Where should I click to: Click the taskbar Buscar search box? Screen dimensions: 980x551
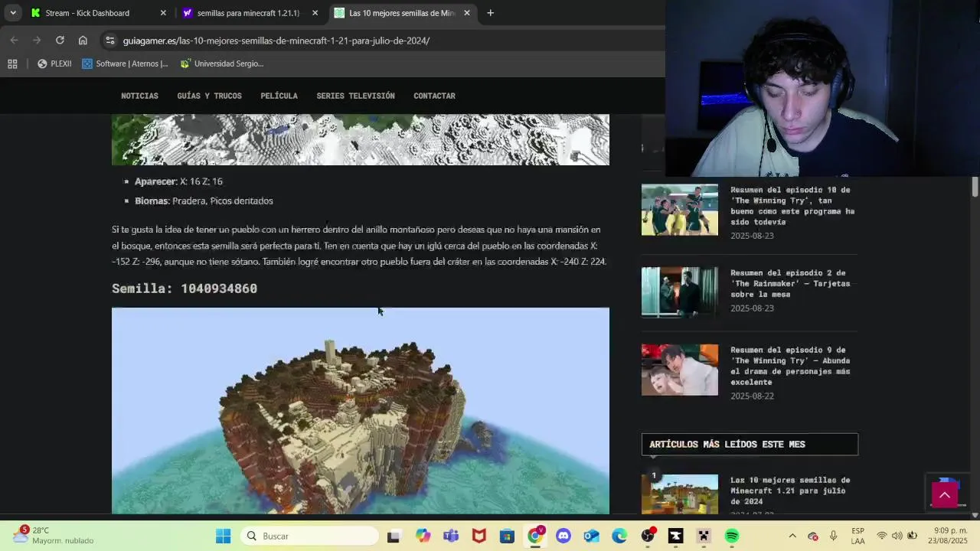point(311,536)
